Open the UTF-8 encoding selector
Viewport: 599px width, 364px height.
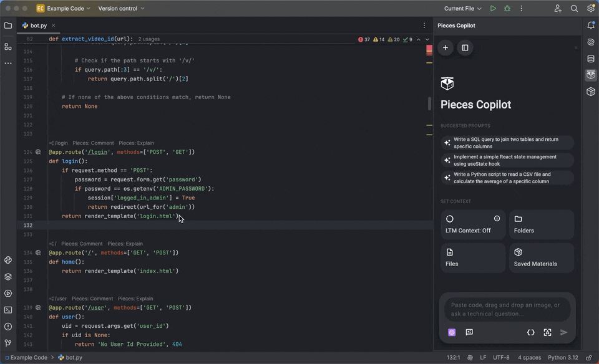pyautogui.click(x=501, y=358)
